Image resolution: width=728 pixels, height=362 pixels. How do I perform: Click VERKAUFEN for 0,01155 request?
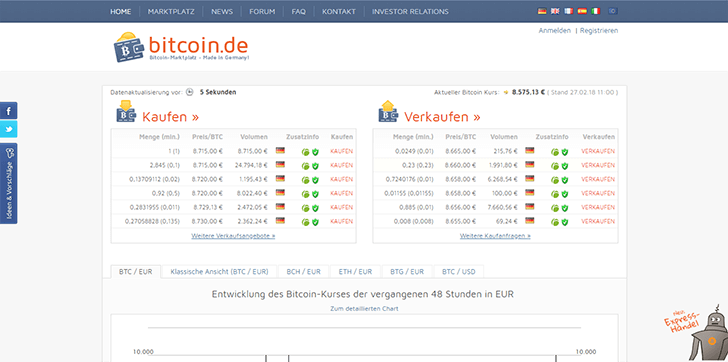click(598, 193)
